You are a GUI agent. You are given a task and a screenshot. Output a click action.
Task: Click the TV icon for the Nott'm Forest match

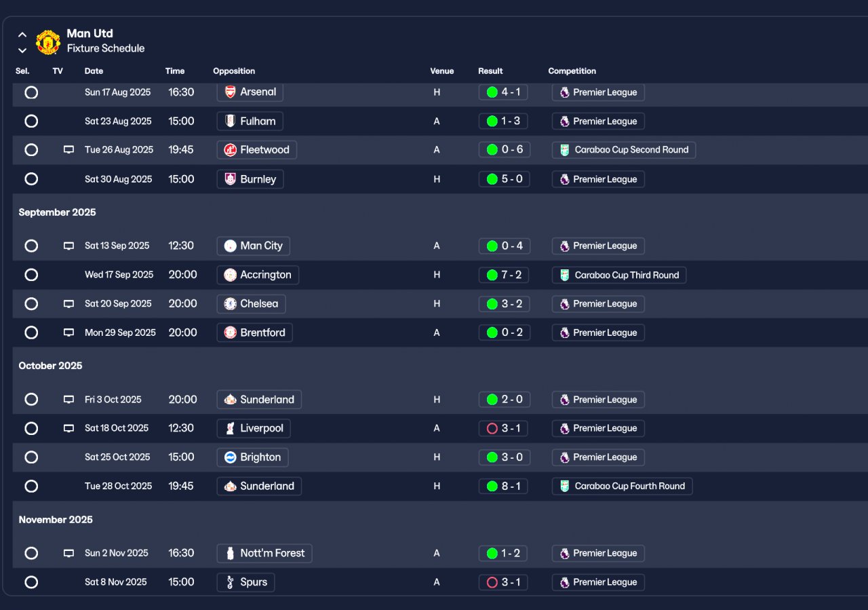[68, 553]
